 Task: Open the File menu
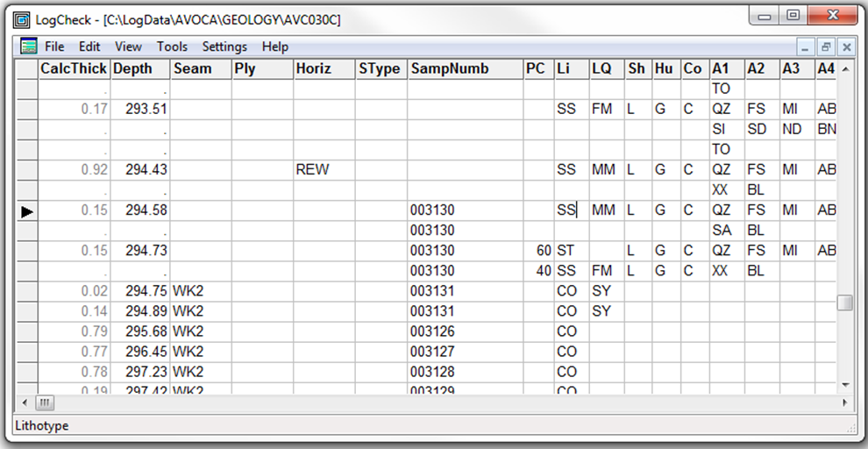pos(54,46)
